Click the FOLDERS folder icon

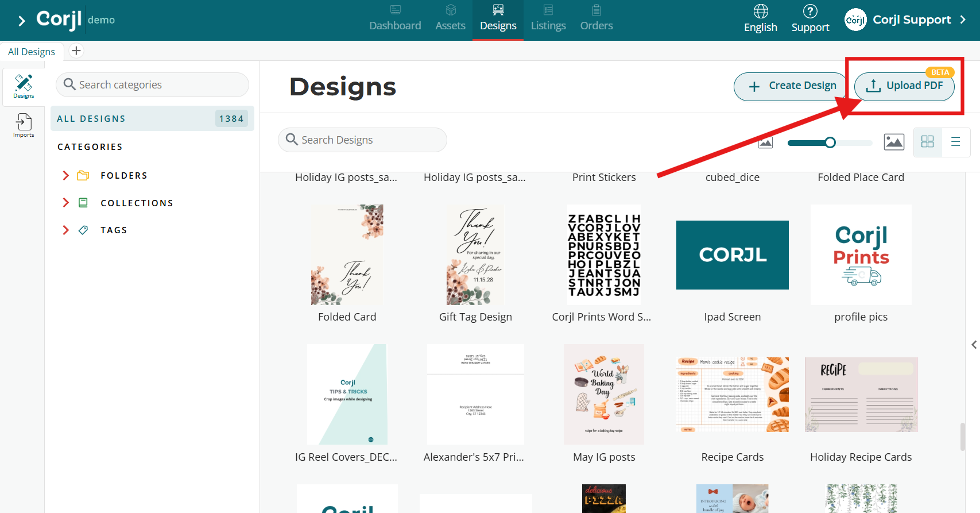pyautogui.click(x=83, y=175)
